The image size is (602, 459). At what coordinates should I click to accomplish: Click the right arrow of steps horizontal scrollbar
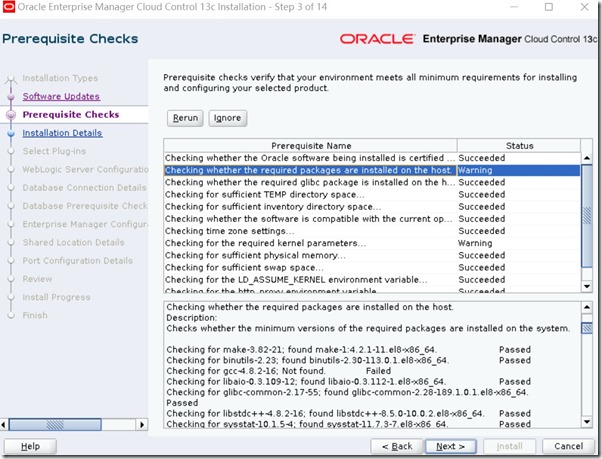(142, 424)
